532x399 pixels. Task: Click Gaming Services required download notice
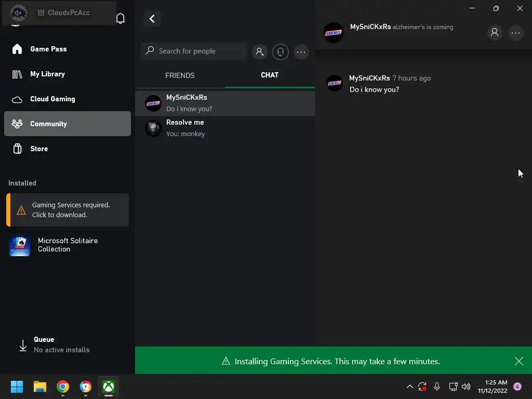68,210
